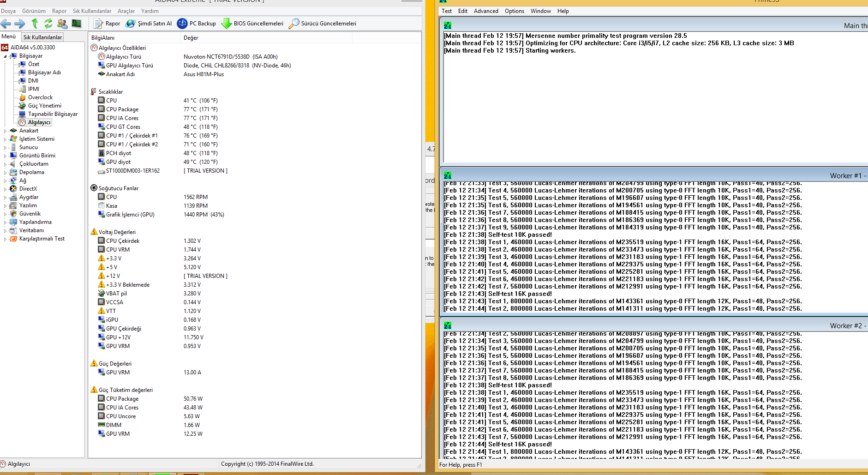Expand the Sunucu tree node

(x=5, y=148)
